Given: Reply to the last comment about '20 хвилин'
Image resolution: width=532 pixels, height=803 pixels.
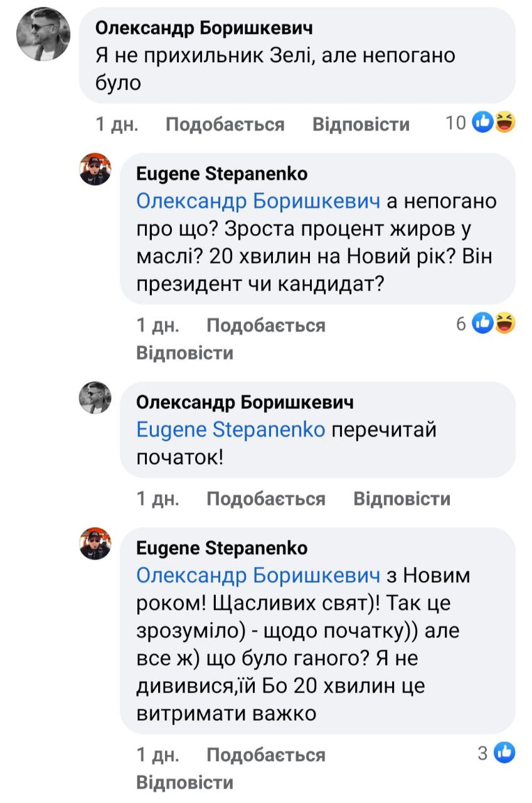Looking at the screenshot, I should (x=184, y=782).
